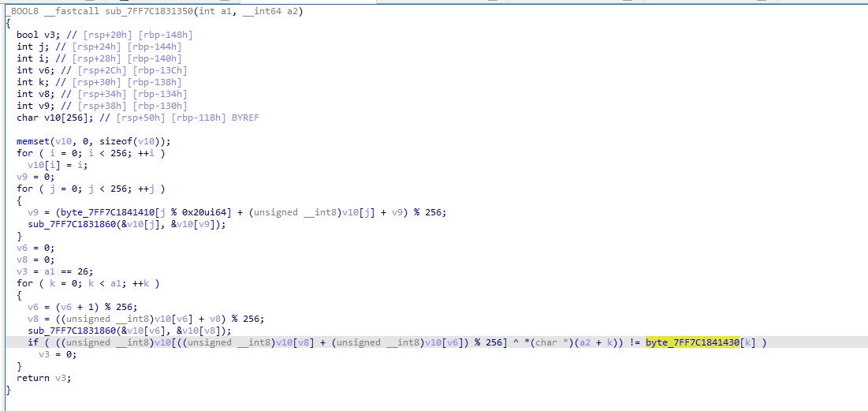Click the memset function call
The width and height of the screenshot is (868, 411).
tap(34, 141)
